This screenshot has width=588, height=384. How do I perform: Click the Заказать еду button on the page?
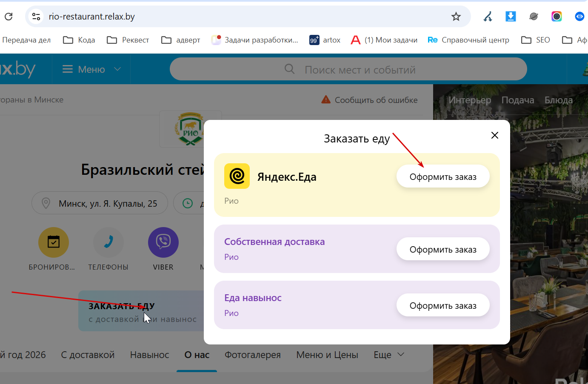tap(141, 311)
